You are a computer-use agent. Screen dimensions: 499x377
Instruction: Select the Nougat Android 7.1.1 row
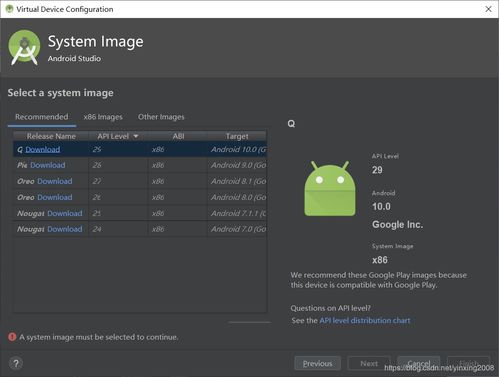(140, 213)
